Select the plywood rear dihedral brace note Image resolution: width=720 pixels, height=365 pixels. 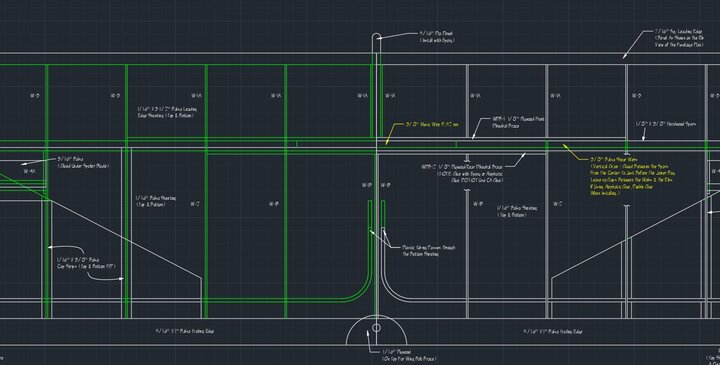point(462,174)
